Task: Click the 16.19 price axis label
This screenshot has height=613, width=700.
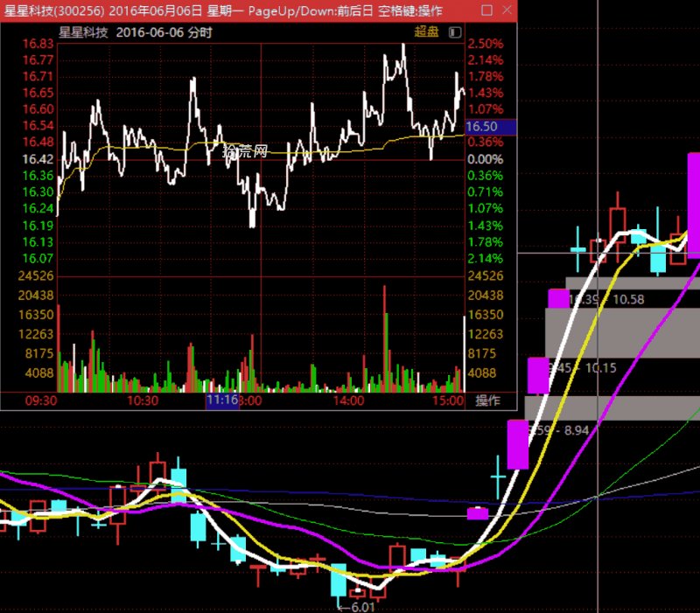Action: [x=38, y=226]
